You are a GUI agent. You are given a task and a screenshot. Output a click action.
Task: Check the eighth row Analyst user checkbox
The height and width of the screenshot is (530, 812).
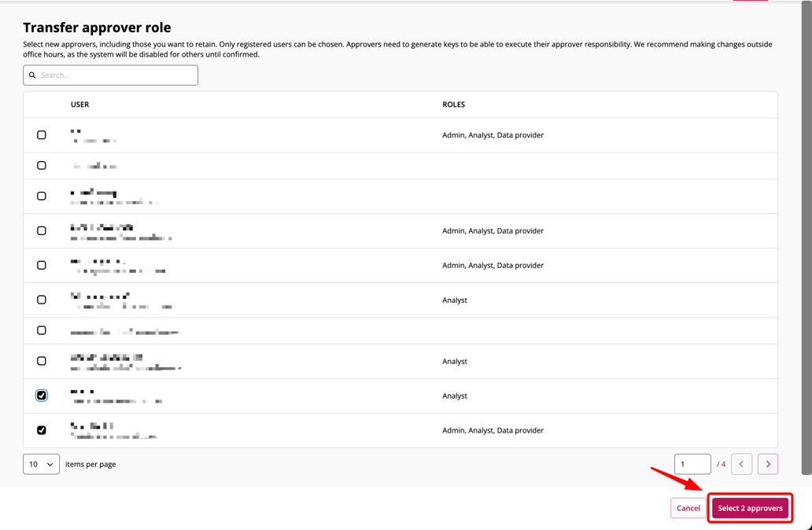pyautogui.click(x=42, y=362)
